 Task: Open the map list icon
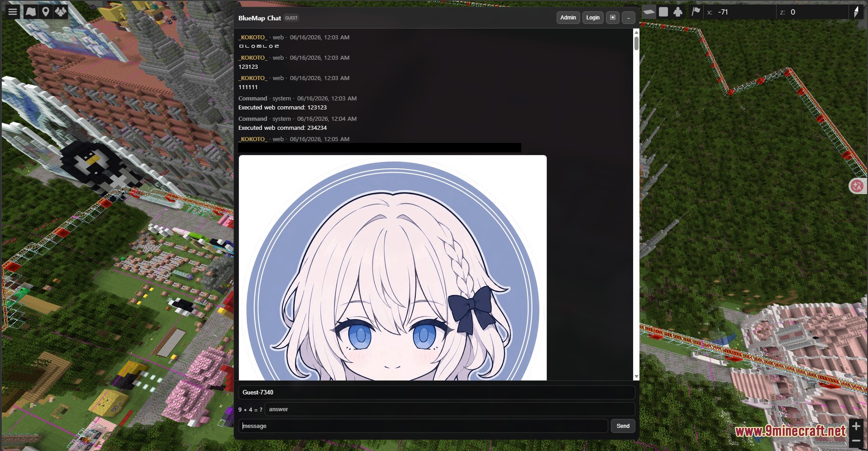[31, 12]
